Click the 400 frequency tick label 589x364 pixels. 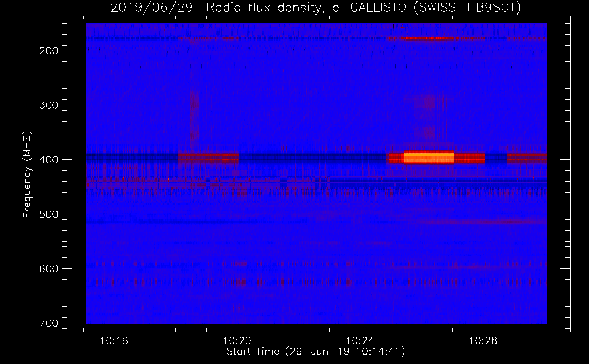[x=48, y=160]
